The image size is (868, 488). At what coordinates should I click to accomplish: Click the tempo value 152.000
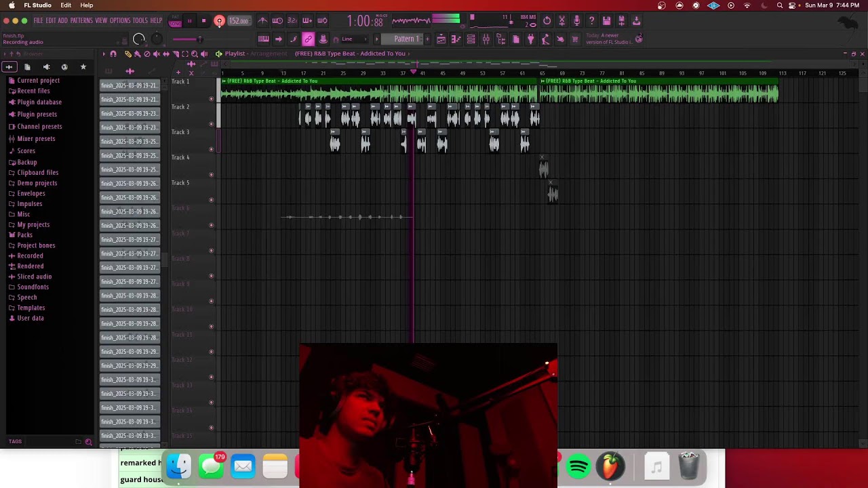(239, 21)
